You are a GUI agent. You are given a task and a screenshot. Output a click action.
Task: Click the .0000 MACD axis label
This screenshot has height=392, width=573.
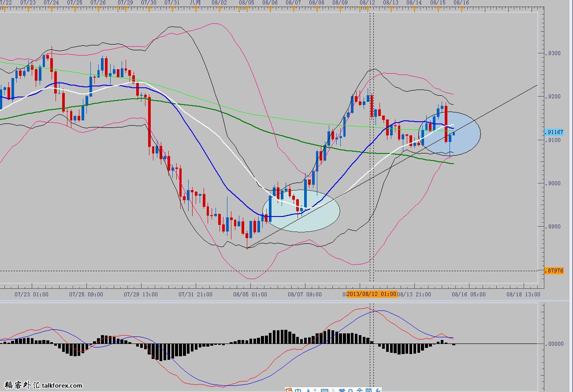[555, 344]
